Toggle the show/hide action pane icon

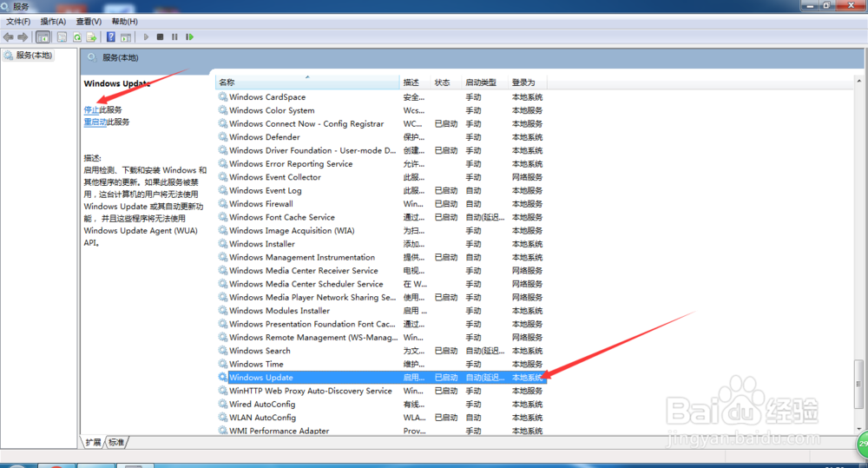point(126,37)
